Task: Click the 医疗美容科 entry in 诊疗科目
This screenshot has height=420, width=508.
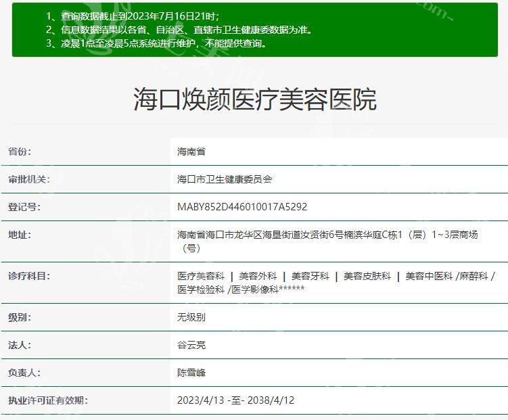Action: click(x=201, y=276)
